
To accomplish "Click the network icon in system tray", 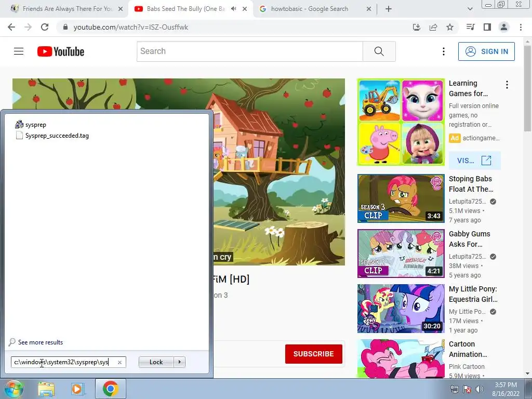I will pos(454,389).
